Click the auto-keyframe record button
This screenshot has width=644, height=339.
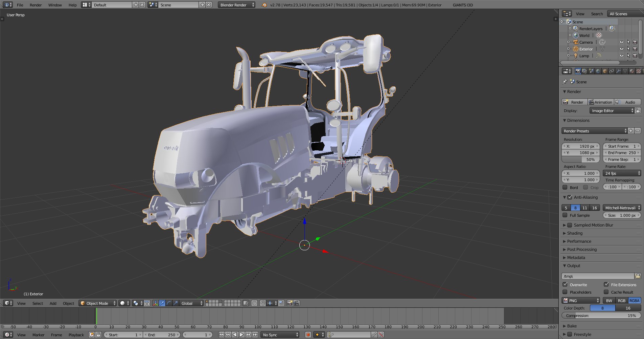308,335
